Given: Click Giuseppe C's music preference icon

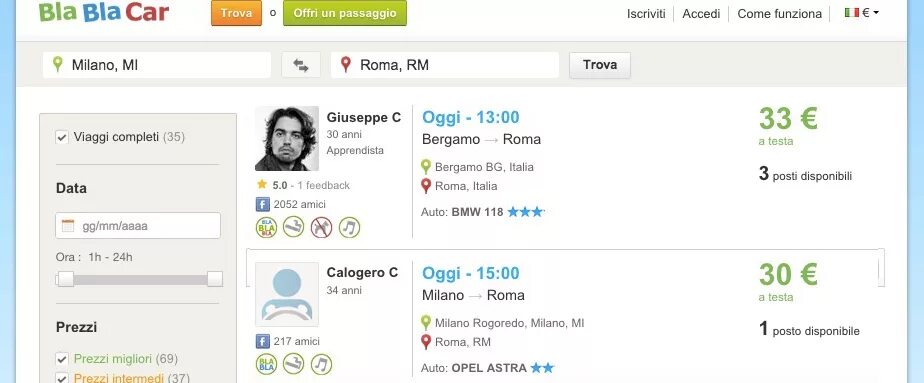Looking at the screenshot, I should coord(349,227).
